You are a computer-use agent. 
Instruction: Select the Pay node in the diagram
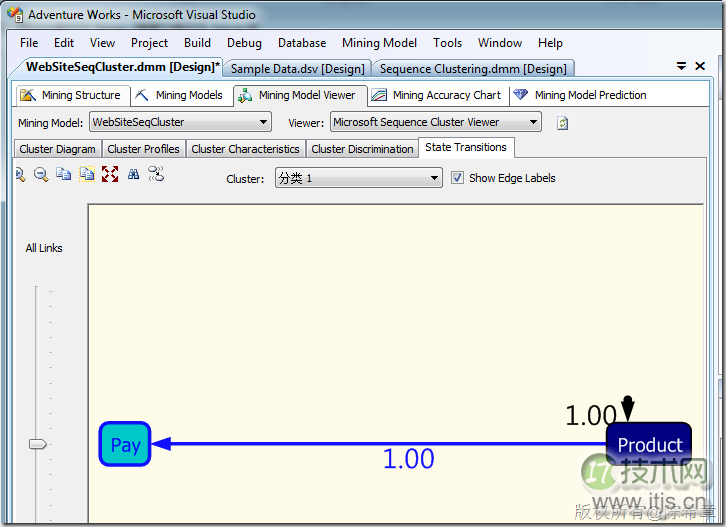[x=125, y=444]
